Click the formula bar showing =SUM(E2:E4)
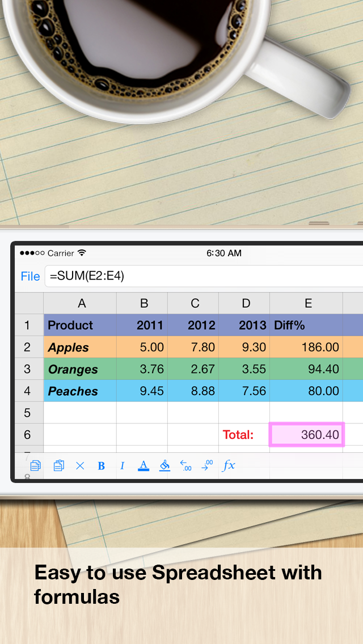 (204, 276)
